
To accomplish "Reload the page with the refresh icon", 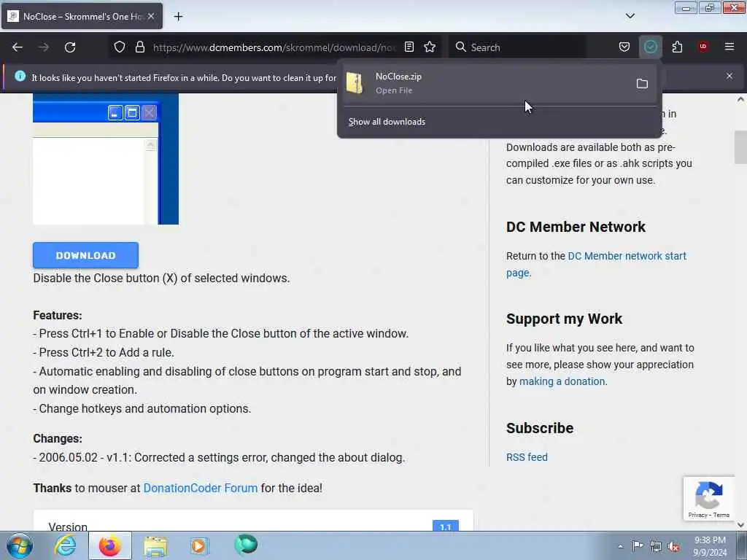I will point(70,47).
